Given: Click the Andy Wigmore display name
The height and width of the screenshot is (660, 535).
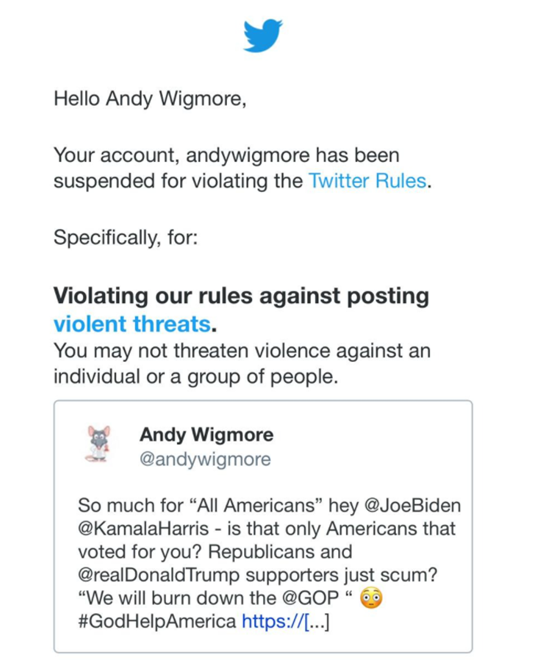Looking at the screenshot, I should (x=206, y=435).
